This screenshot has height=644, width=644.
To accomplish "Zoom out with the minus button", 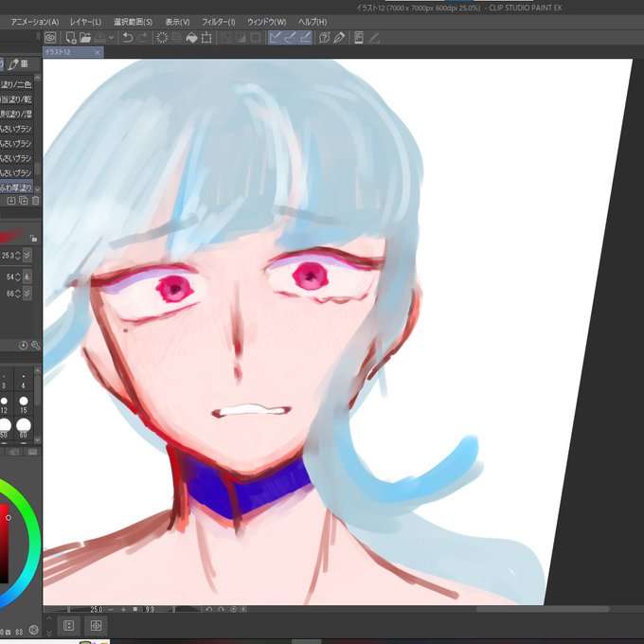I will pyautogui.click(x=111, y=610).
